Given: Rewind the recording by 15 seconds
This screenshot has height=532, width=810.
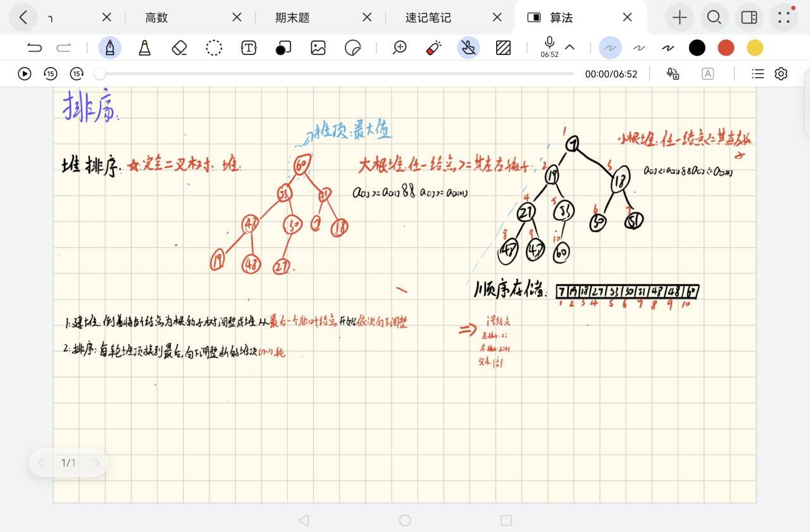Looking at the screenshot, I should (x=51, y=74).
